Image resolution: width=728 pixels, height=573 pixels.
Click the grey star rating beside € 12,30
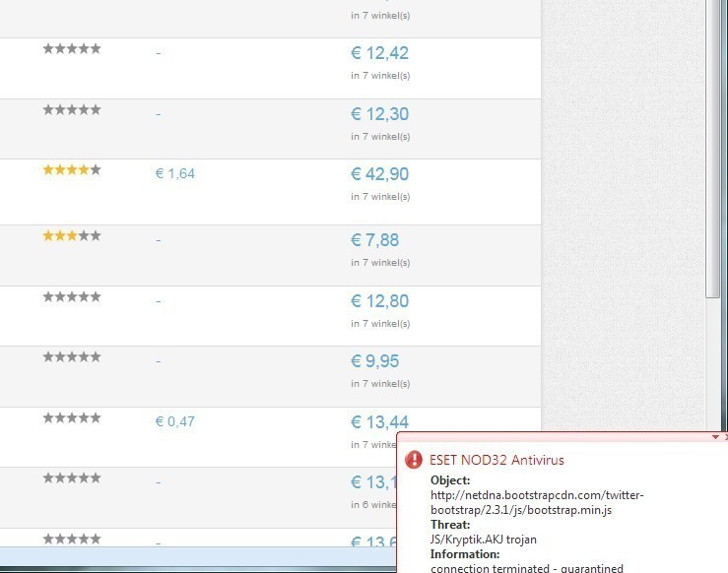[x=72, y=110]
